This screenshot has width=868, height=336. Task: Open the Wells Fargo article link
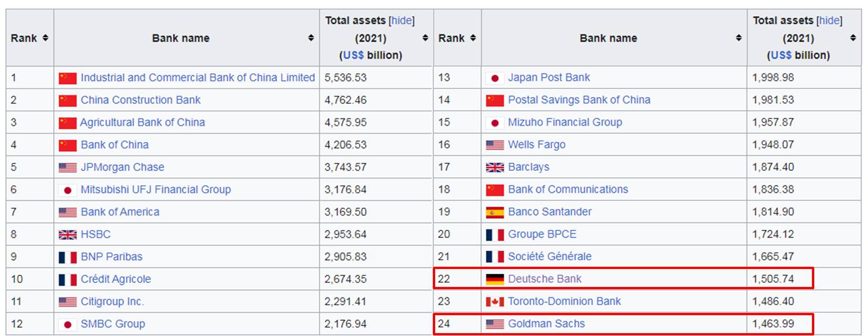click(536, 145)
